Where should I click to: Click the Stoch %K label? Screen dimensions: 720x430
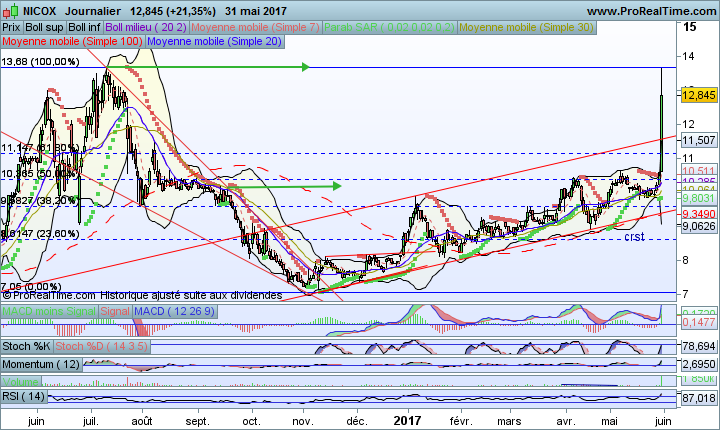tap(27, 346)
